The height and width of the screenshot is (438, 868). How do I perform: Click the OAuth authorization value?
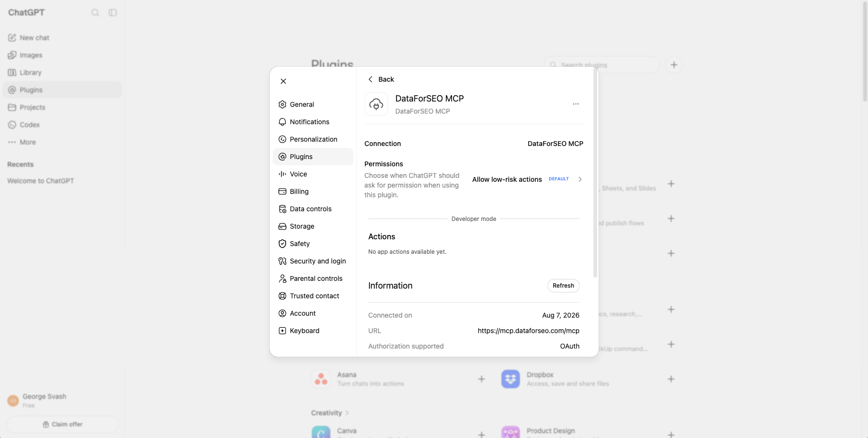coord(570,346)
